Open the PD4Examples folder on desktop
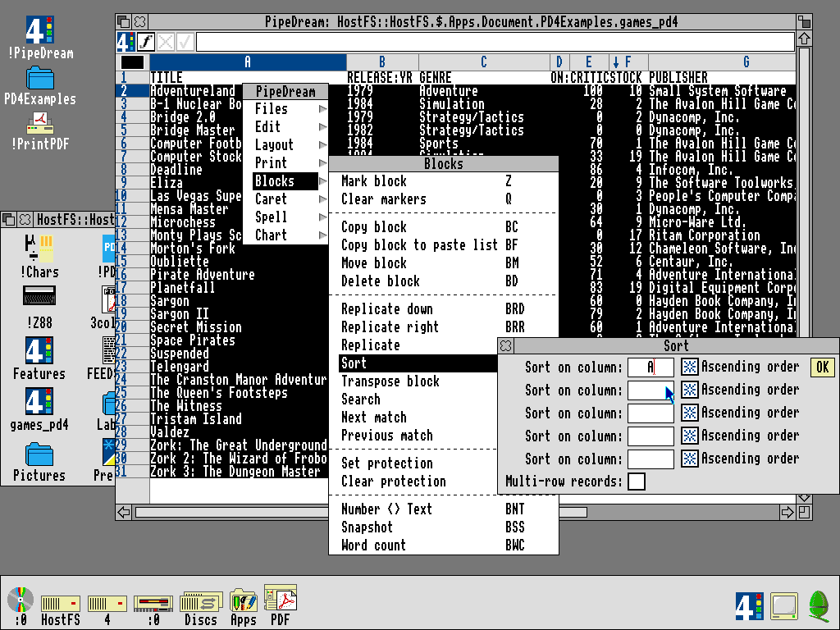The image size is (840, 630). [40, 85]
